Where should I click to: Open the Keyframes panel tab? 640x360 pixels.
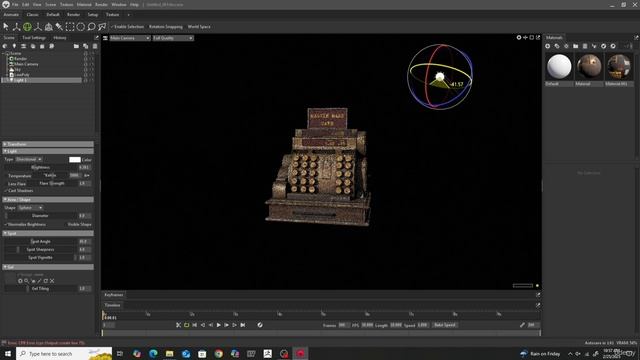(x=113, y=295)
